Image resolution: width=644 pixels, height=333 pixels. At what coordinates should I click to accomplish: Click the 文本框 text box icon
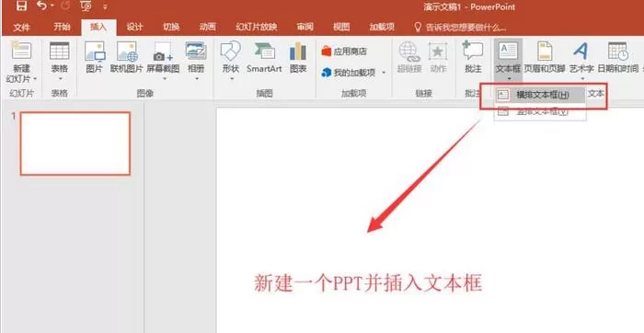tap(508, 51)
